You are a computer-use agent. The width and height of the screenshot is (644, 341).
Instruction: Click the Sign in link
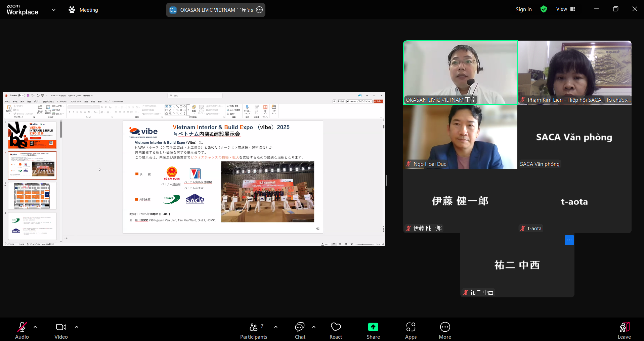523,9
